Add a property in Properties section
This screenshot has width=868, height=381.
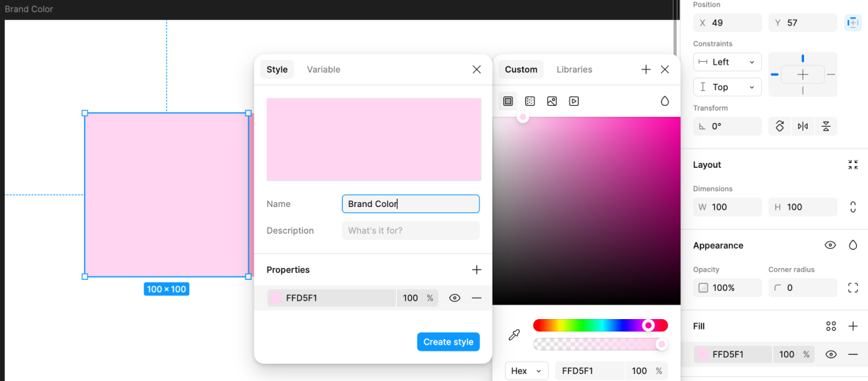coord(477,270)
